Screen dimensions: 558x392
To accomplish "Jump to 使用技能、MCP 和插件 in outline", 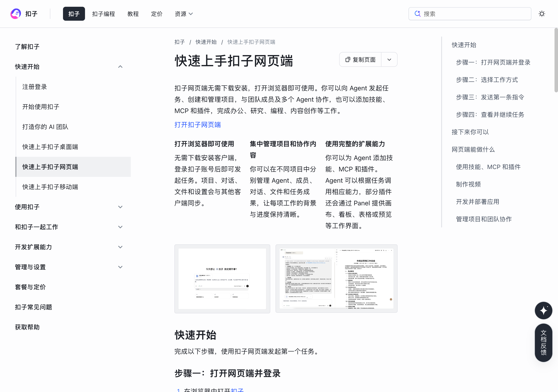I will pyautogui.click(x=488, y=167).
